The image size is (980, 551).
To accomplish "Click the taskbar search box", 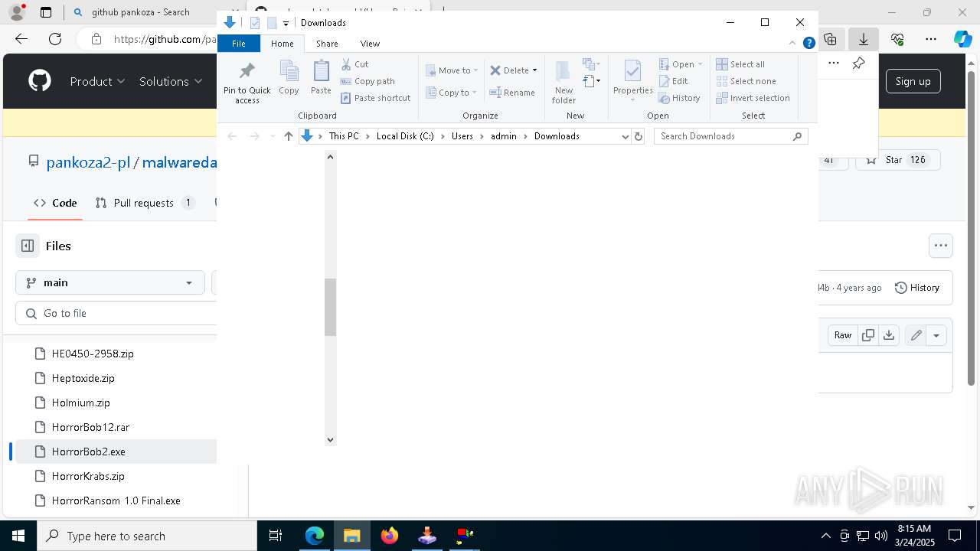I will point(147,536).
